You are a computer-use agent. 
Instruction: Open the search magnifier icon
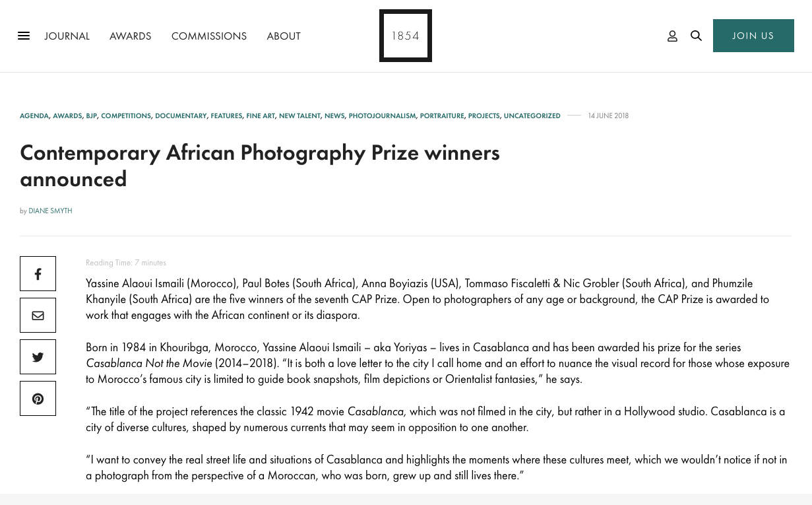(x=696, y=36)
